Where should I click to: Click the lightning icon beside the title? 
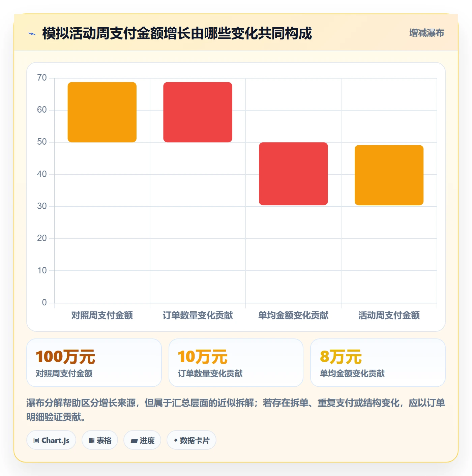pyautogui.click(x=32, y=34)
